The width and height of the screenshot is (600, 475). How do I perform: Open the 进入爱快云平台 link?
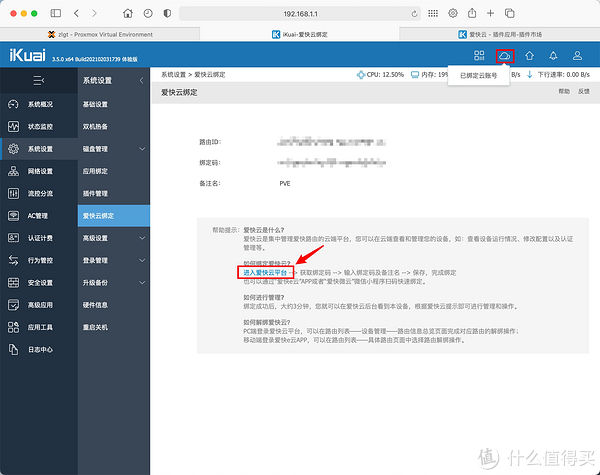[x=265, y=273]
